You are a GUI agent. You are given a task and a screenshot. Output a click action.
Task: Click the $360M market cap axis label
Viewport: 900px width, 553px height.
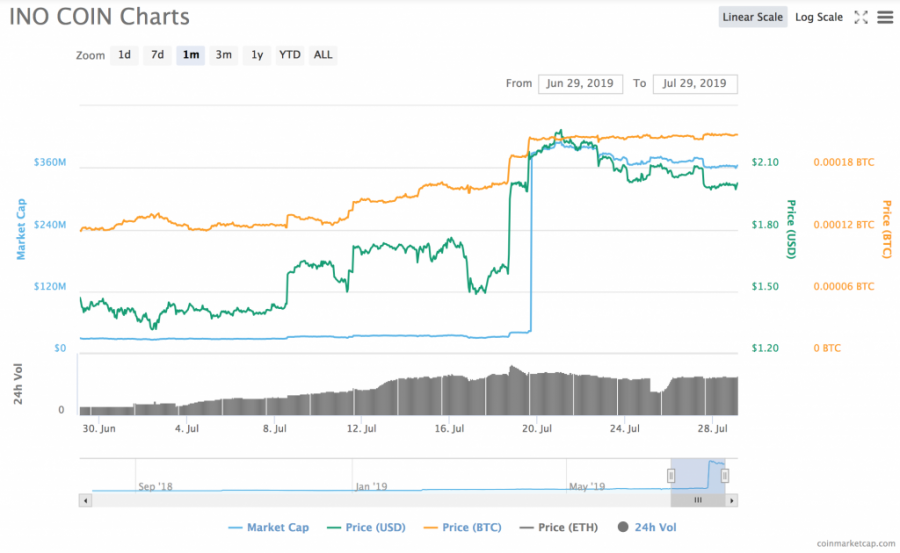pos(50,163)
